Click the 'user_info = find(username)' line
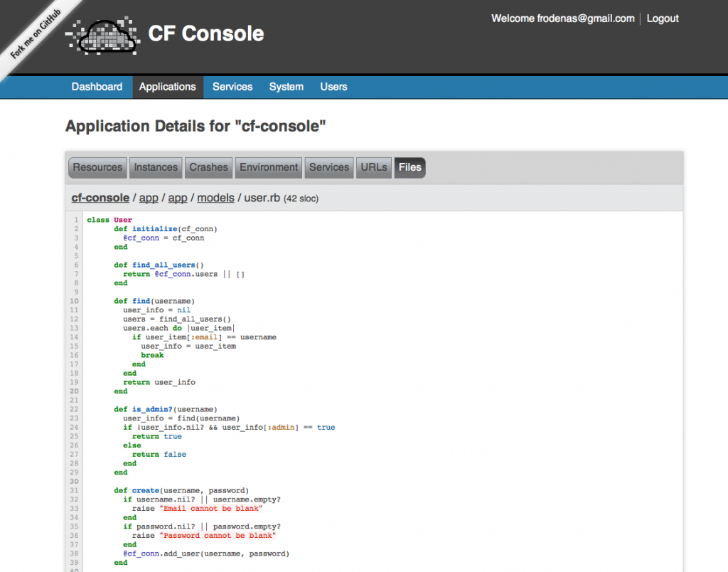The width and height of the screenshot is (728, 572). click(x=181, y=418)
